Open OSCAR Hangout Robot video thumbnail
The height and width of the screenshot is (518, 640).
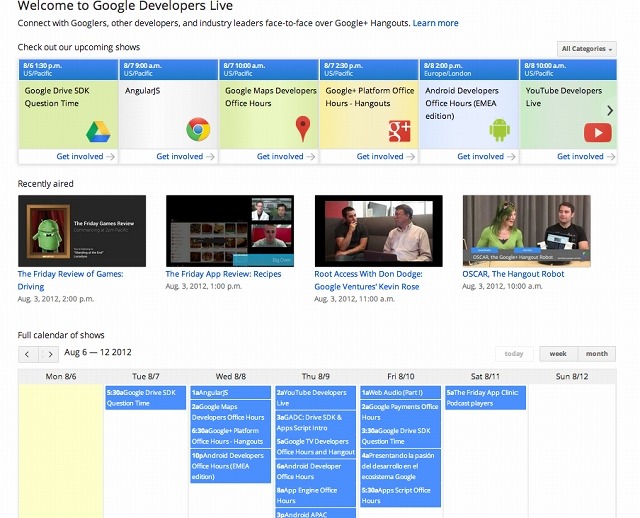(527, 231)
